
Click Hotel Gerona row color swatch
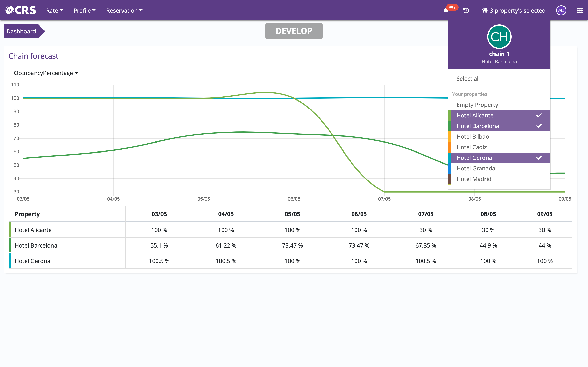click(x=9, y=261)
